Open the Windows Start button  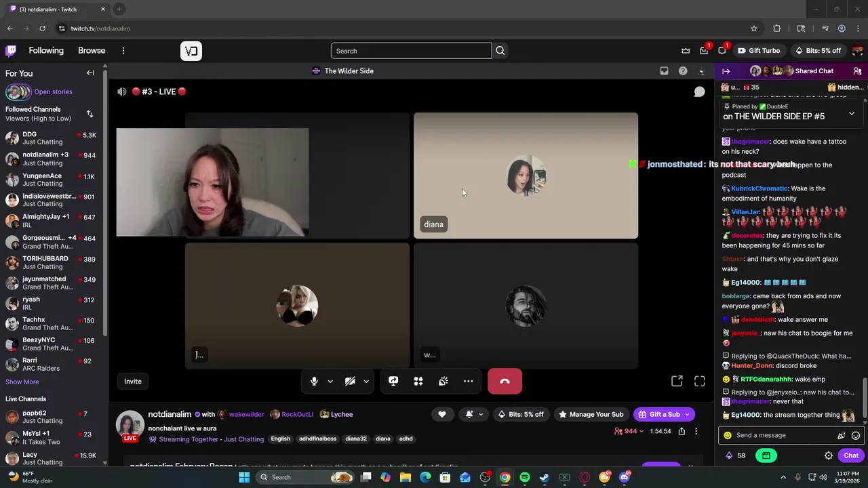click(244, 477)
